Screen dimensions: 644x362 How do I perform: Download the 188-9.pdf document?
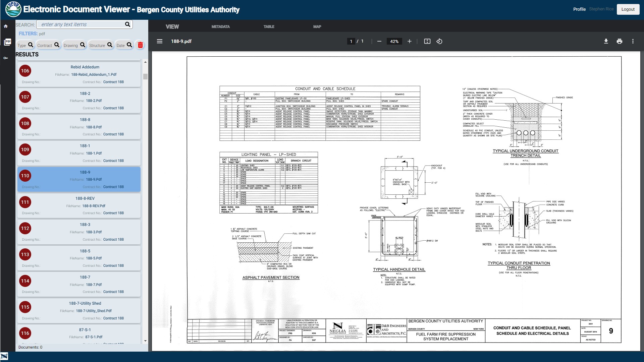[x=606, y=41]
